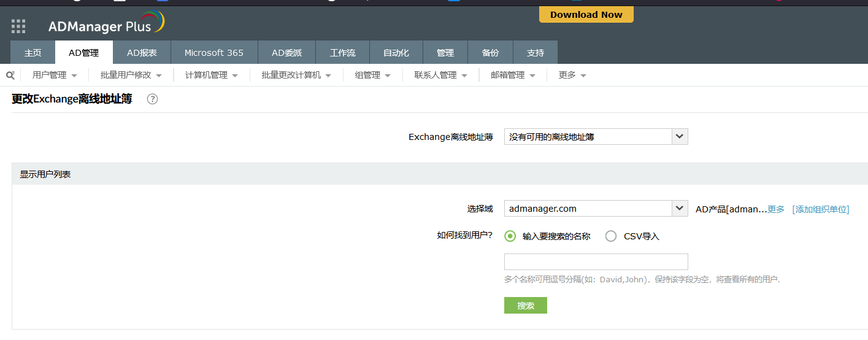Expand the 组管理 menu

coord(373,75)
